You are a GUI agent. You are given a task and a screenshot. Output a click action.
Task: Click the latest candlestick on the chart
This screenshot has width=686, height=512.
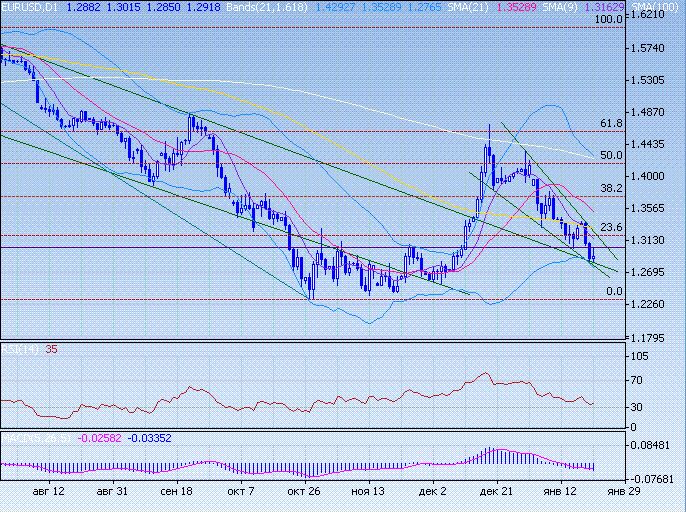pos(593,255)
